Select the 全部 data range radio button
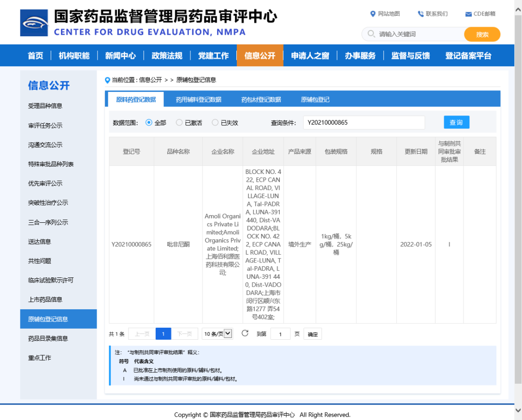Image resolution: width=522 pixels, height=420 pixels. [149, 123]
